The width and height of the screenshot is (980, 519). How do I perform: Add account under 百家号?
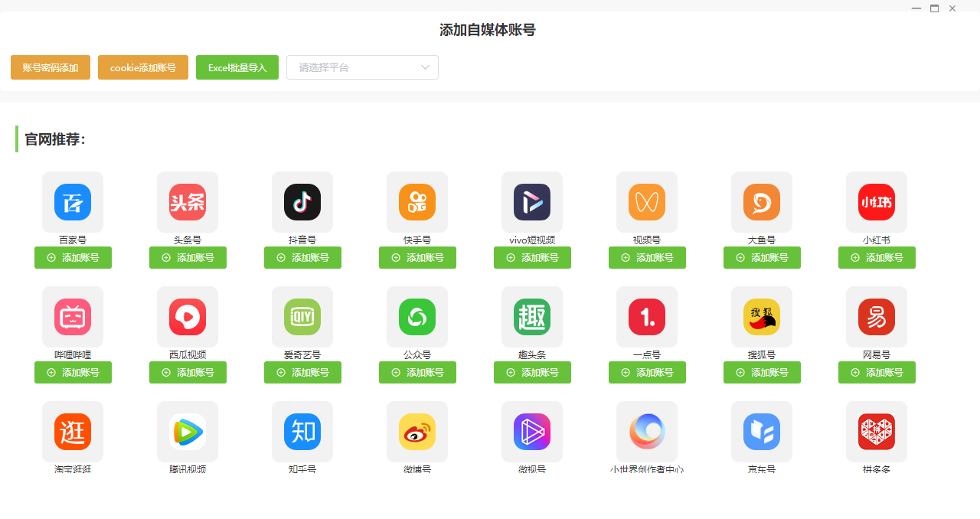tap(73, 258)
